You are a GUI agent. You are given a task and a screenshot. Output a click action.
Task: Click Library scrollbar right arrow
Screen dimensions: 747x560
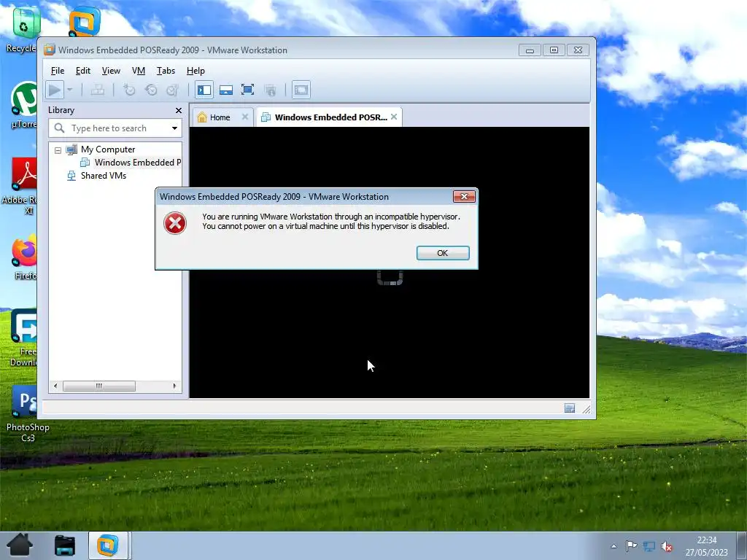point(174,386)
